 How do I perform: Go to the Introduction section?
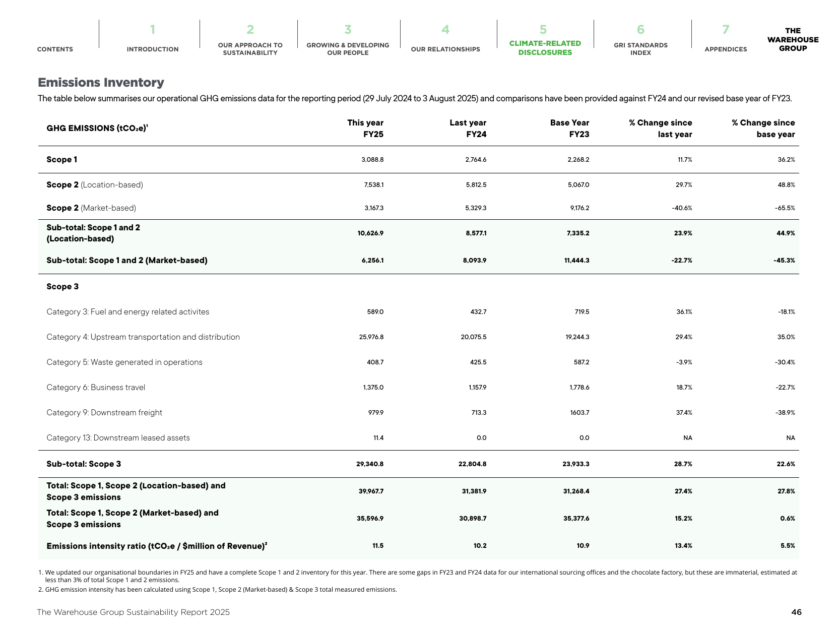(153, 49)
